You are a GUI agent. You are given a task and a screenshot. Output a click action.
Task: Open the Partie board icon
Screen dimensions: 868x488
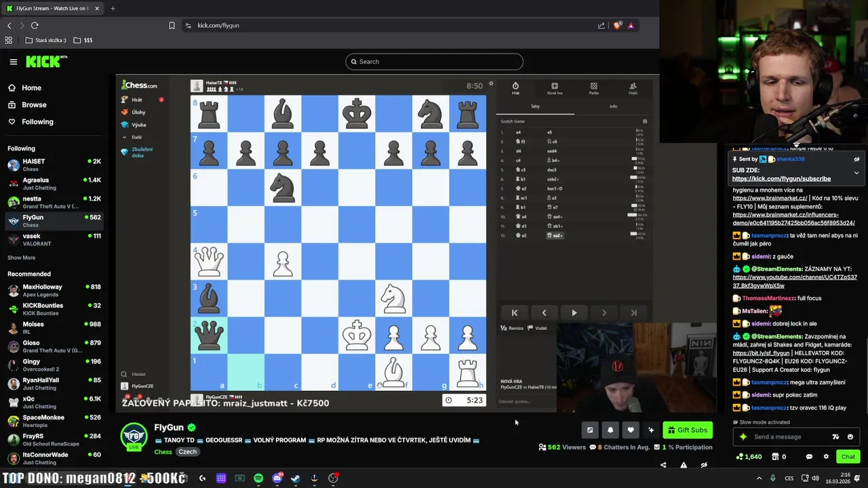point(593,86)
